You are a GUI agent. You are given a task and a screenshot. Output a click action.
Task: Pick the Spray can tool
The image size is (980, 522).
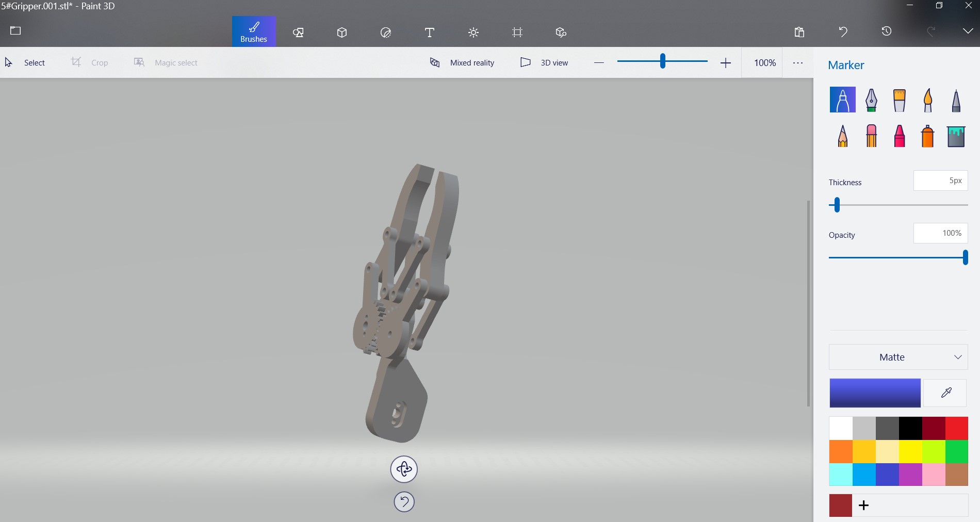[927, 136]
